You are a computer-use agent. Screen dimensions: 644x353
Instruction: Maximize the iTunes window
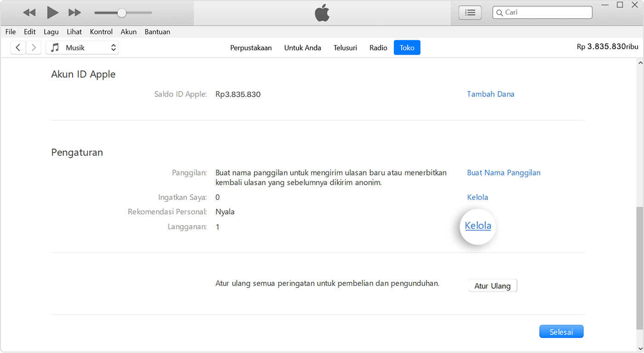pyautogui.click(x=620, y=5)
